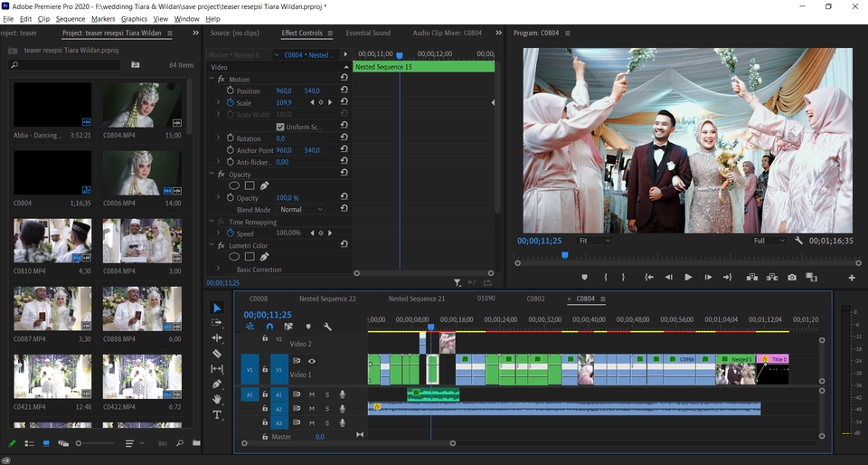The height and width of the screenshot is (465, 868).
Task: Click the Extract button
Action: point(771,278)
